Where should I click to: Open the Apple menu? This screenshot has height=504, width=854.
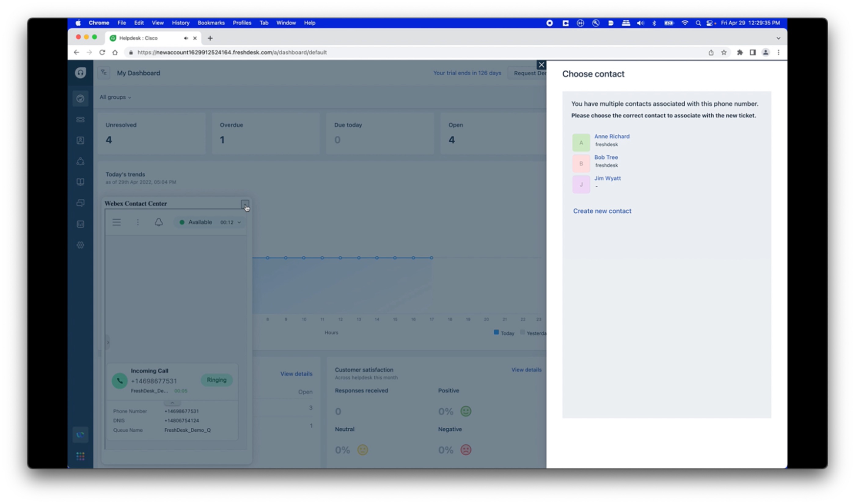click(78, 23)
